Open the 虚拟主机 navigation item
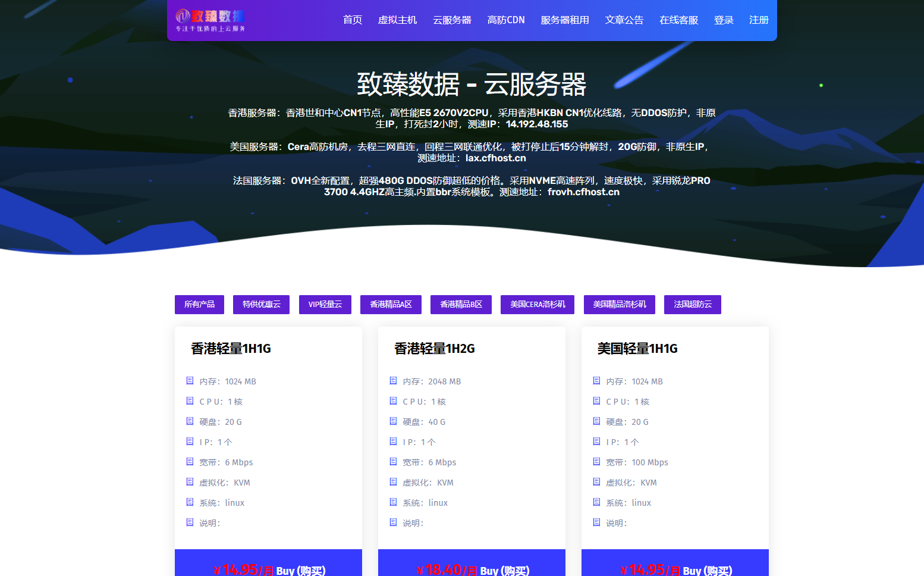The height and width of the screenshot is (576, 924). pyautogui.click(x=398, y=20)
